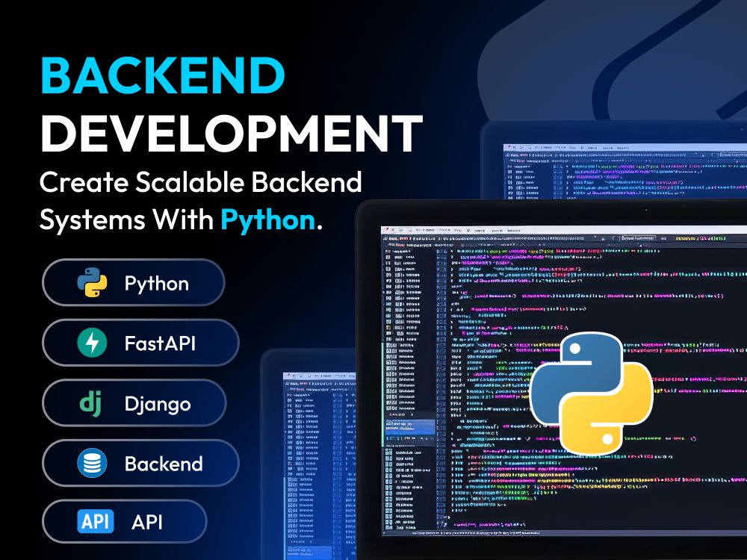
Task: Click the Python logo in the Python pill
Action: click(x=92, y=282)
